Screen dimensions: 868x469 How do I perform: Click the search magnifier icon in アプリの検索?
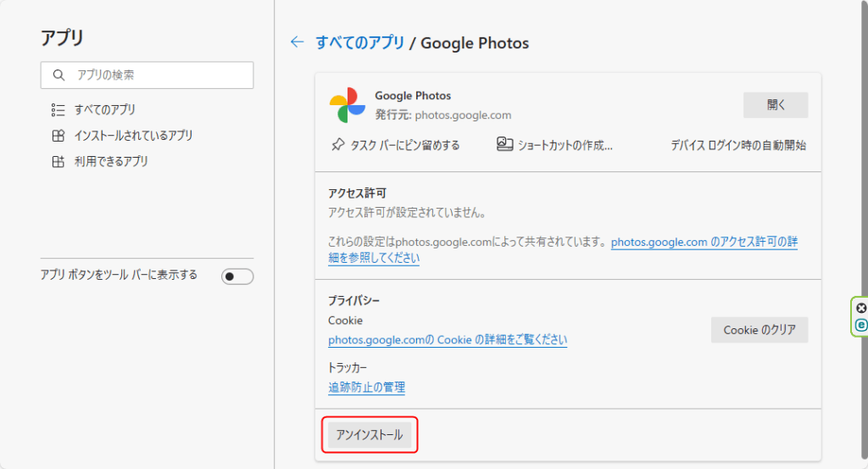pyautogui.click(x=58, y=75)
